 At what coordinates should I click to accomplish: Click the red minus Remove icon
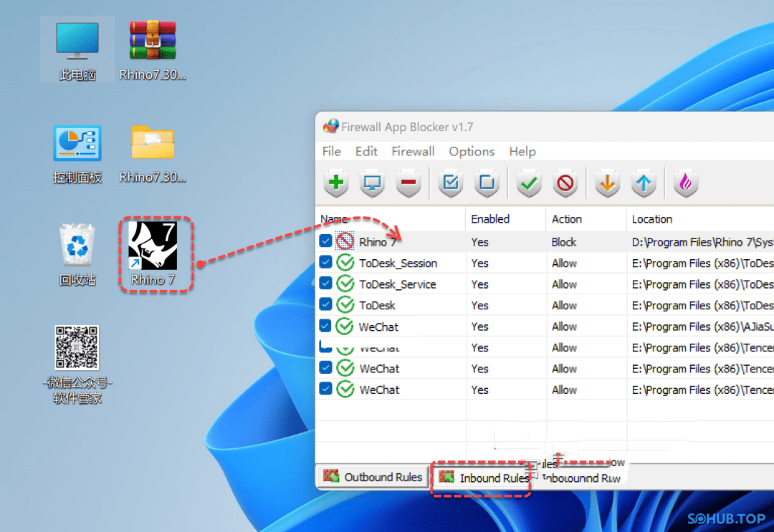408,183
